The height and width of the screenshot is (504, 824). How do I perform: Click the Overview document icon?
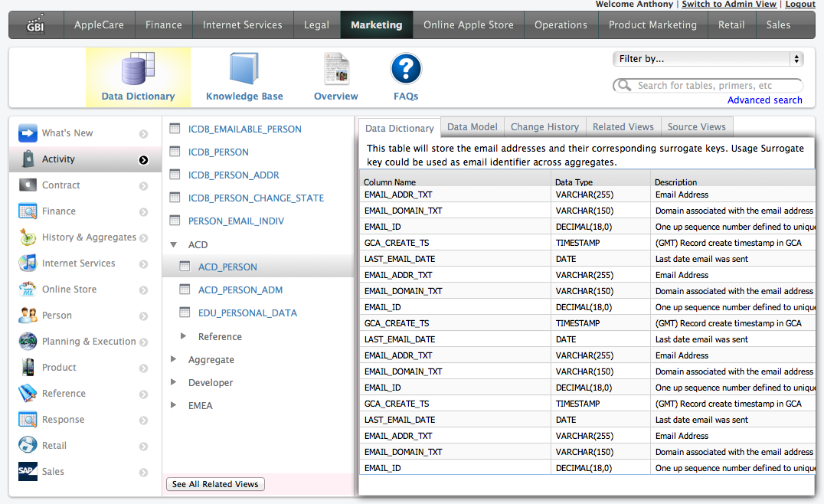(336, 70)
